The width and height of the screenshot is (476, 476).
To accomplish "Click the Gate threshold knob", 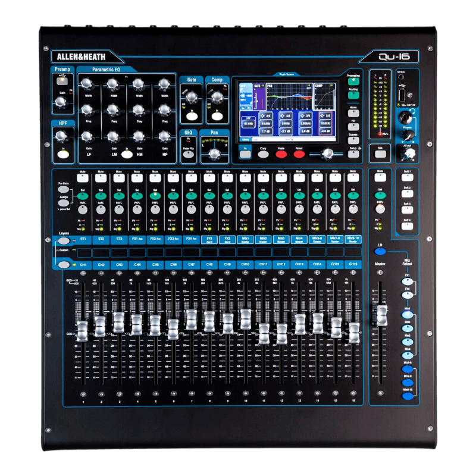I will 192,97.
